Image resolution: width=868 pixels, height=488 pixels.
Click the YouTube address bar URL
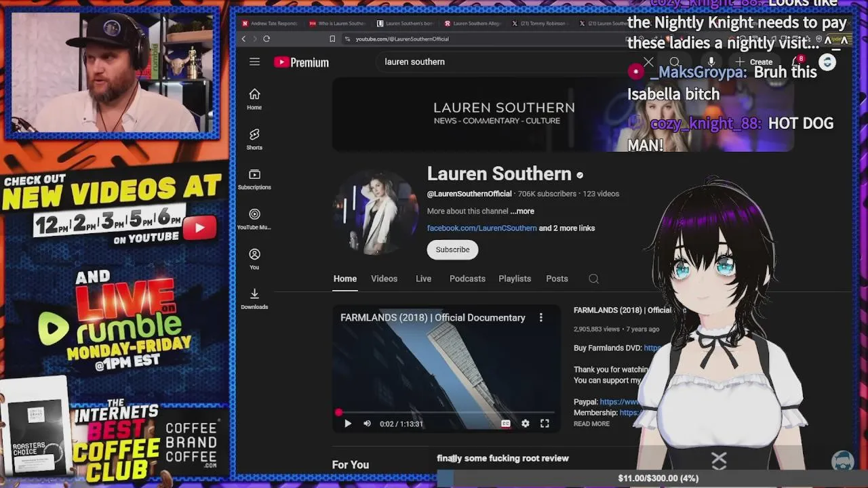tap(402, 39)
